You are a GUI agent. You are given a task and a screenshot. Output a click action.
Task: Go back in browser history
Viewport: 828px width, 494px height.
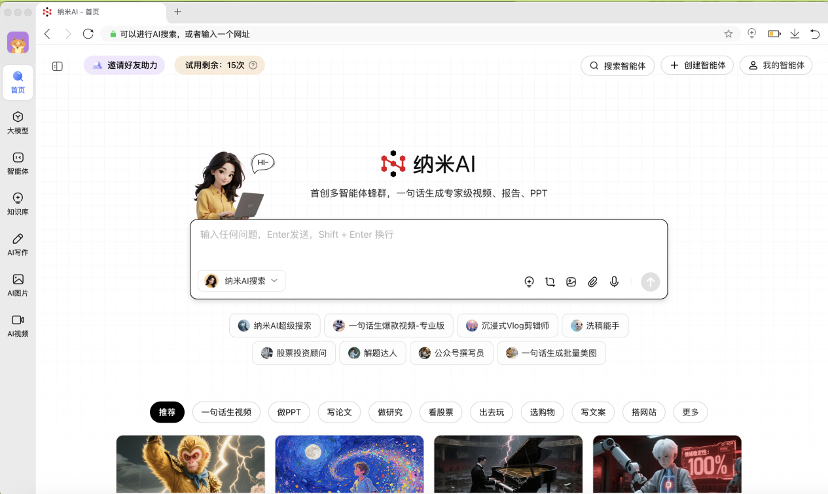click(48, 34)
